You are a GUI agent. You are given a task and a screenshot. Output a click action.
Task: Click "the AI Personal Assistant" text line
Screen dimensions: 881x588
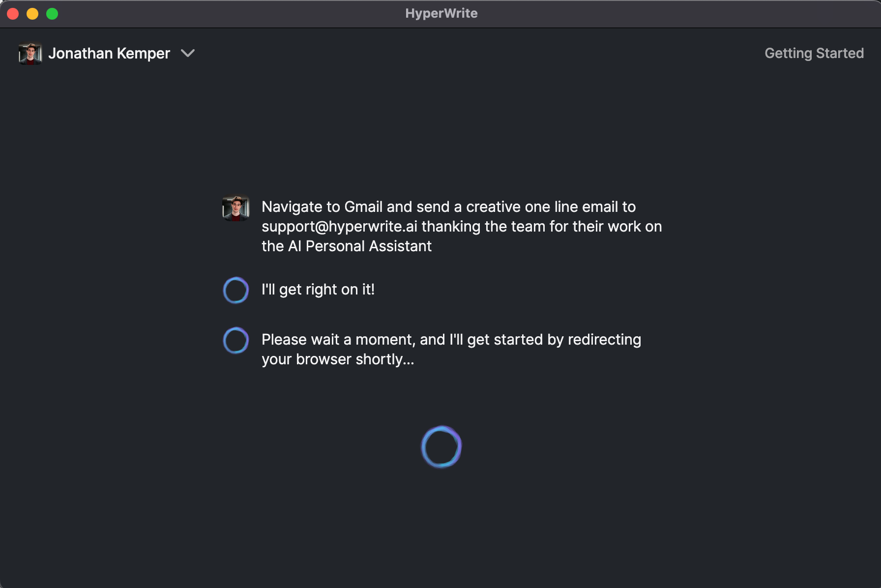point(346,246)
